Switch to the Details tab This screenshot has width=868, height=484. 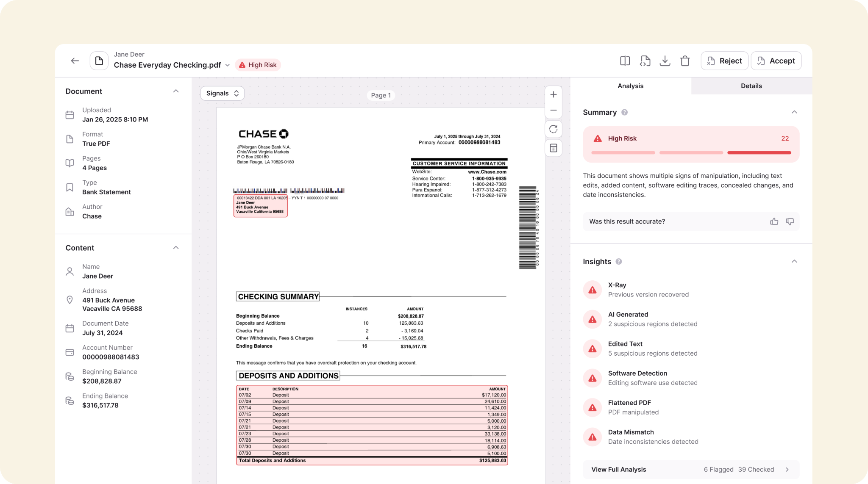(x=751, y=86)
